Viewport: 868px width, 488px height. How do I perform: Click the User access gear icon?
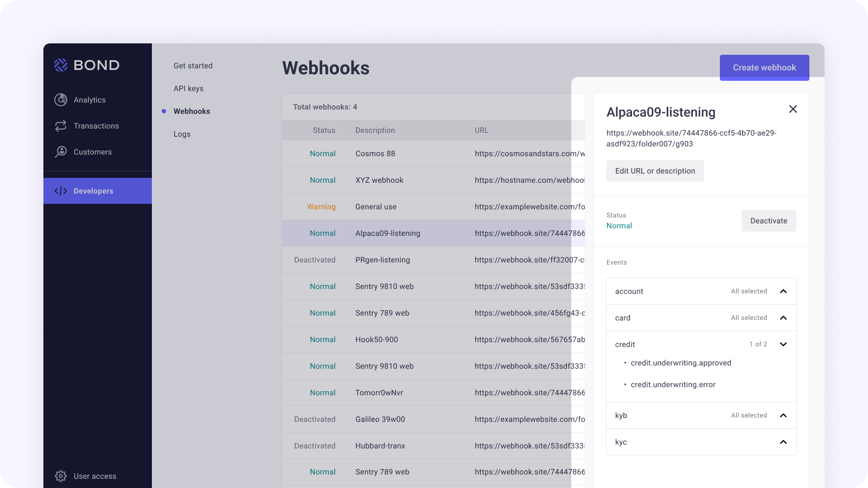pos(61,476)
